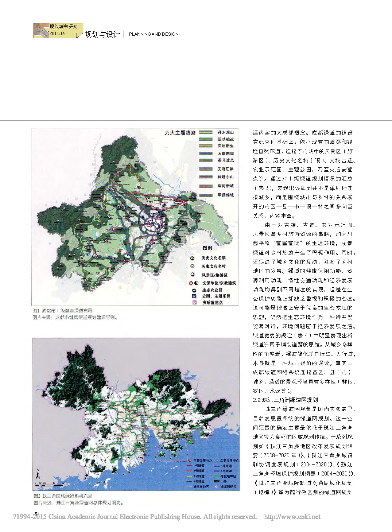Click the pink 灾后重建点 legend icon
392x532 pixels.
(x=194, y=302)
